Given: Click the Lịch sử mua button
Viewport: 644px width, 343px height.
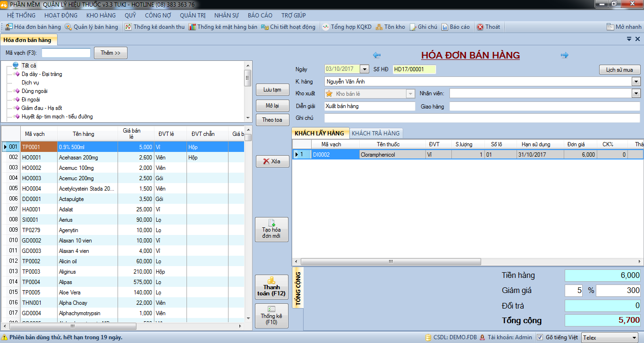Looking at the screenshot, I should point(619,70).
